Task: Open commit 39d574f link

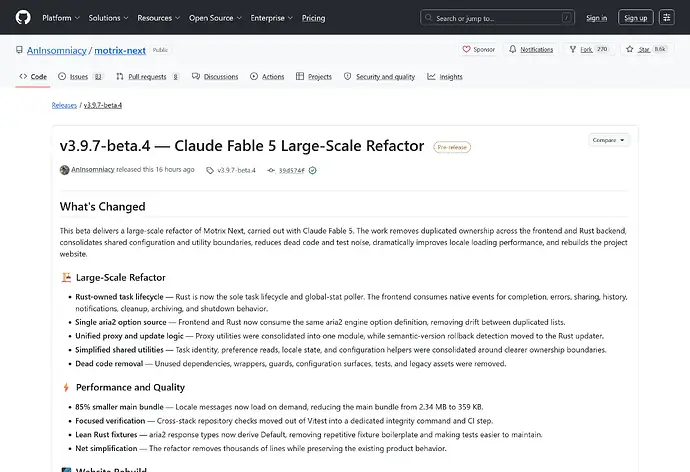Action: [291, 170]
